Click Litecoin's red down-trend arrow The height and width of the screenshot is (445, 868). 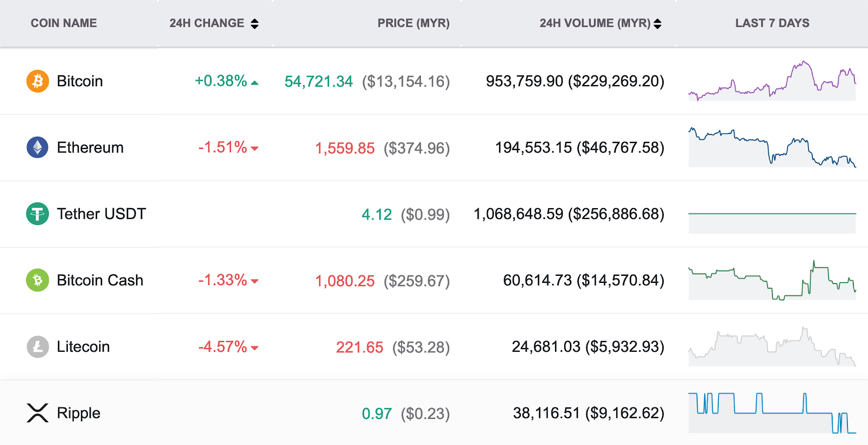coord(255,348)
